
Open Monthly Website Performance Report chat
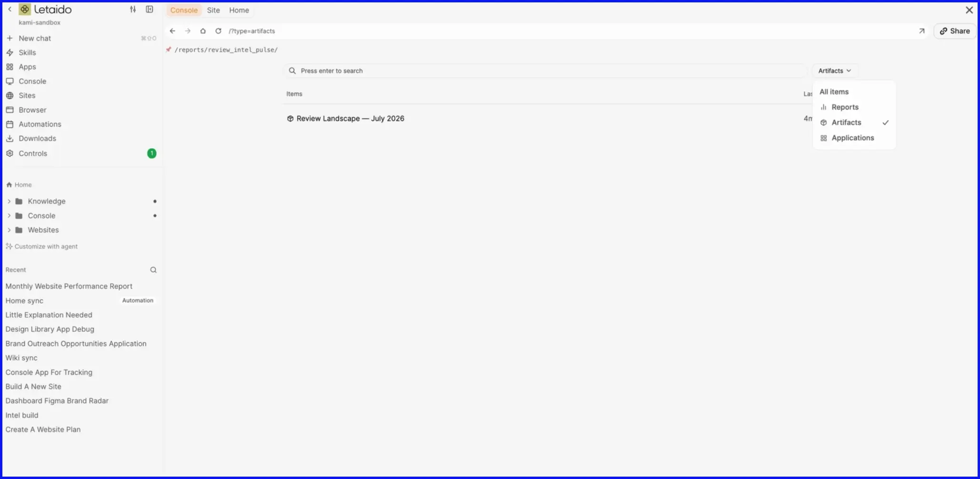tap(69, 286)
